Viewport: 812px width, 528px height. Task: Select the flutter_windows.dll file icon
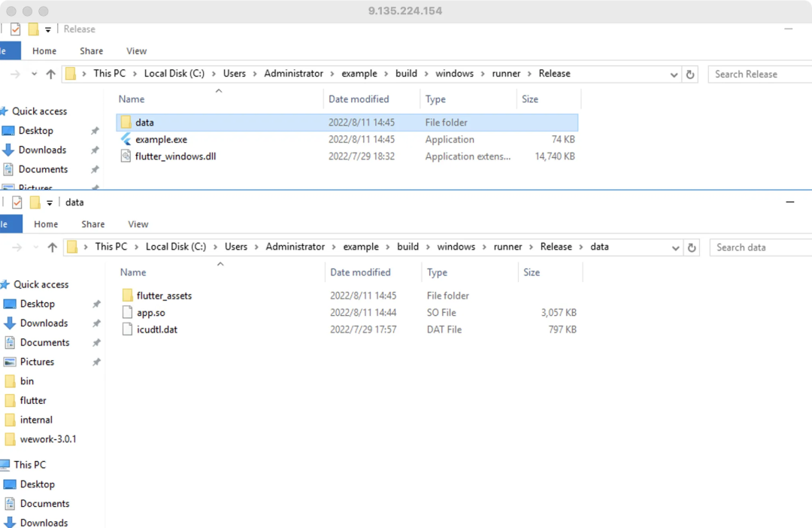(126, 156)
